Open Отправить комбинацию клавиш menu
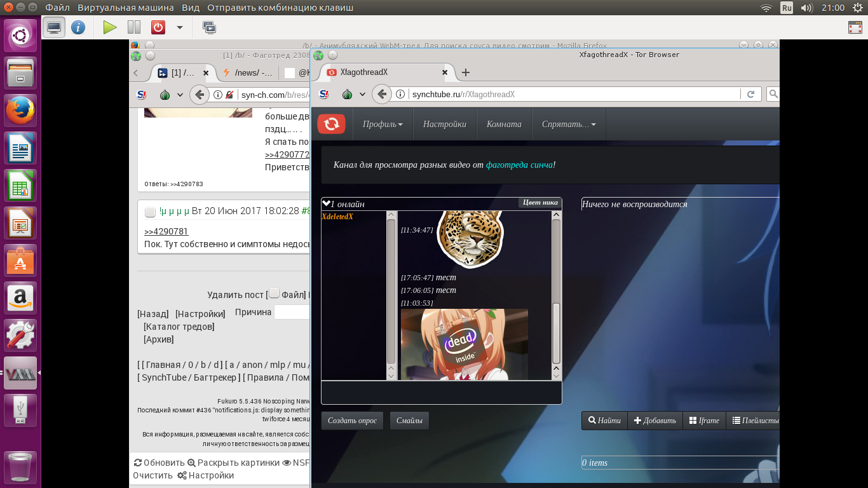The height and width of the screenshot is (488, 868). point(280,8)
